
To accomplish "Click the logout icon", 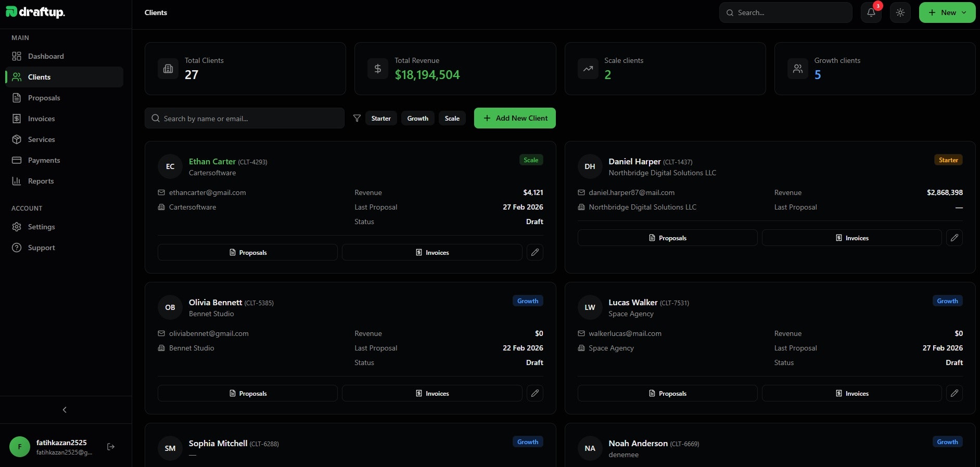I will [x=111, y=447].
